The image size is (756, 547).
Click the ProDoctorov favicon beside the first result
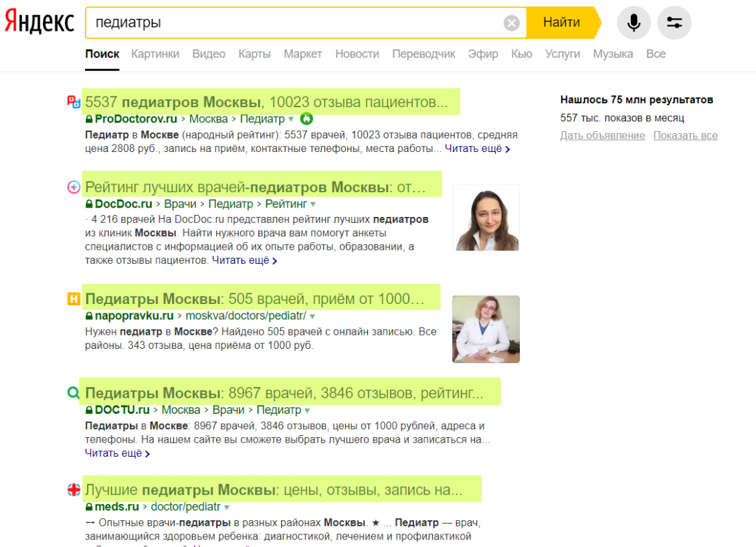(x=74, y=102)
